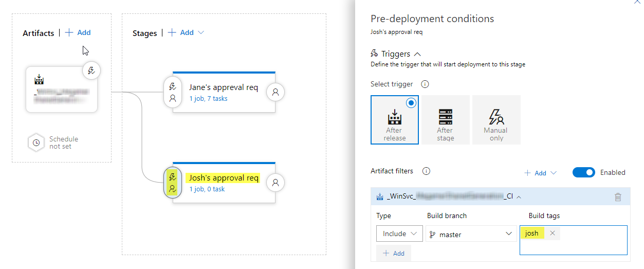Image resolution: width=644 pixels, height=269 pixels.
Task: Open post-deployment conditions for Josh's approval req
Action: 275,182
